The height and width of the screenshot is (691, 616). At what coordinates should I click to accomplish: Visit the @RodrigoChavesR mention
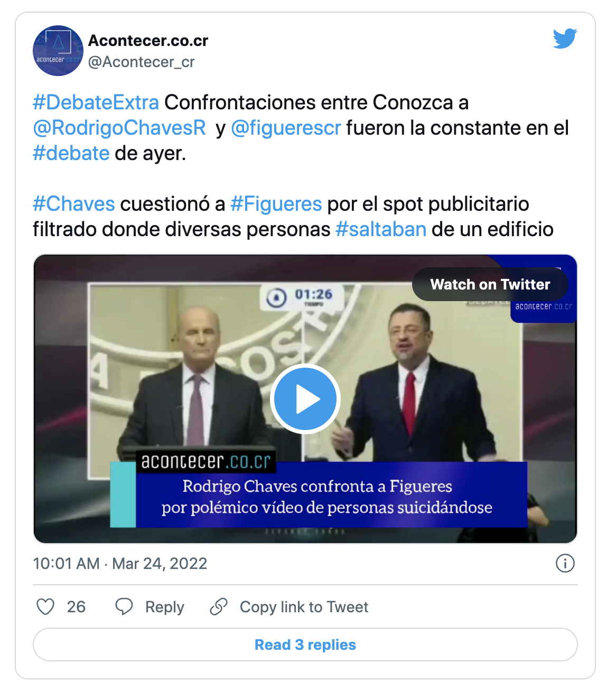tap(119, 128)
